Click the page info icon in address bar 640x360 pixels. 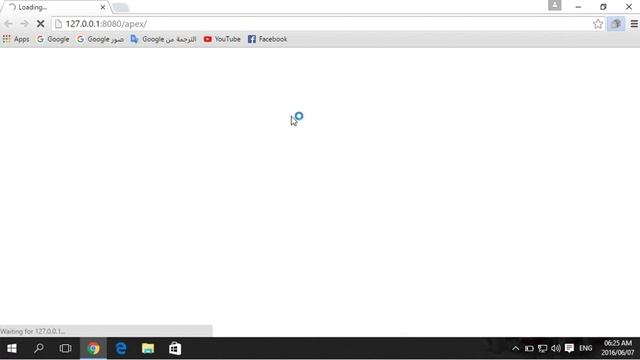click(58, 24)
